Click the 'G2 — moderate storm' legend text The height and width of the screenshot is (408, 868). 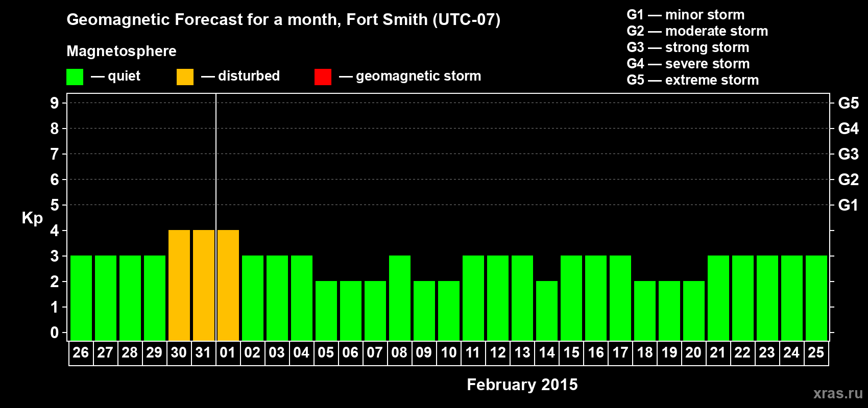(x=697, y=31)
